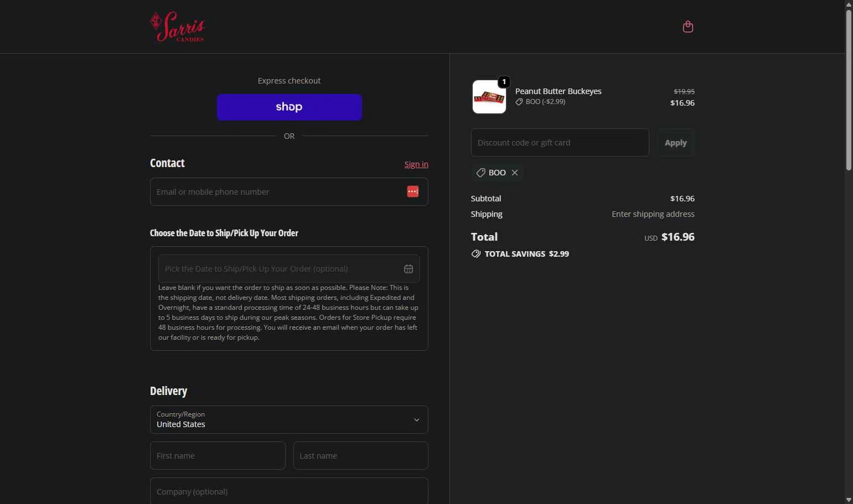The height and width of the screenshot is (504, 853).
Task: Focus the Company (optional) field
Action: coord(289,491)
